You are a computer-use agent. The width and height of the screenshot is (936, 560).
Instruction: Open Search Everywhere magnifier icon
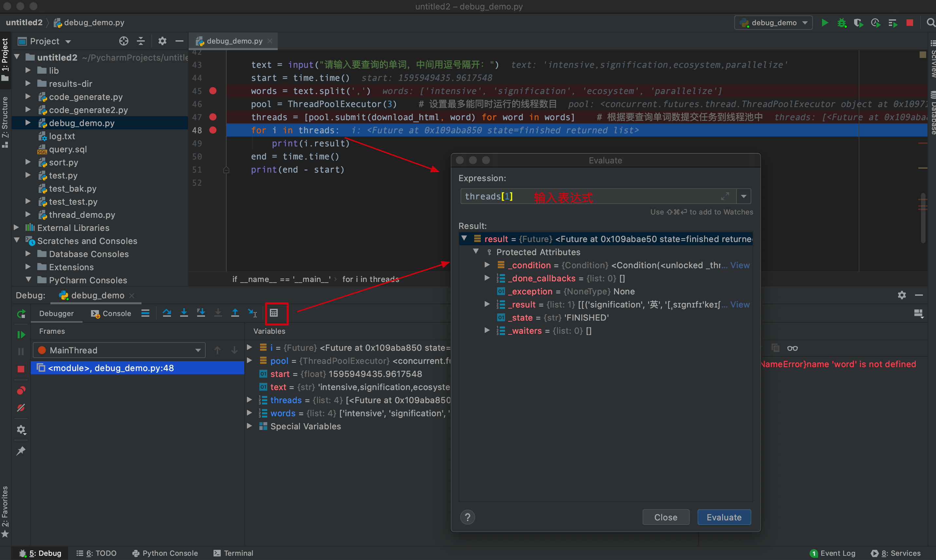930,23
